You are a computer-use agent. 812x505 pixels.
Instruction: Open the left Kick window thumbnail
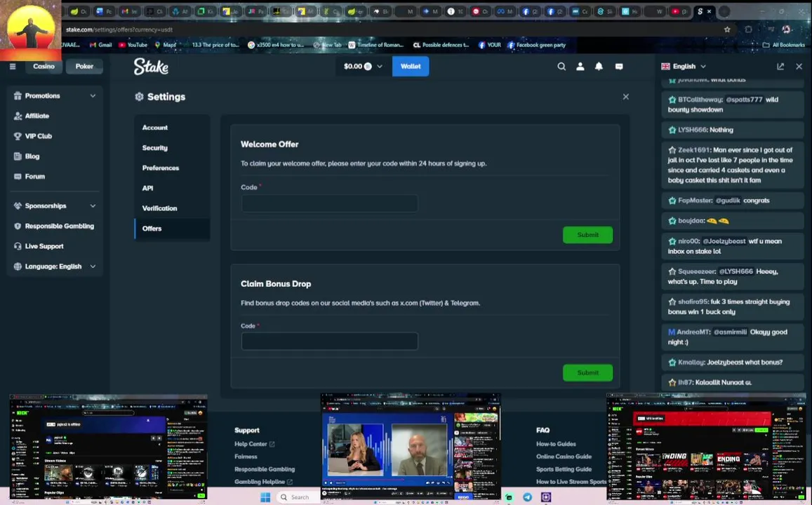109,447
